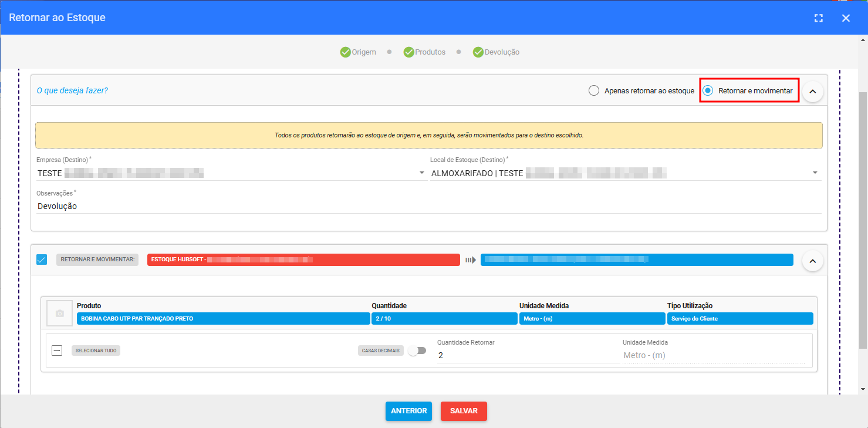
Task: Click the Metro - (m) blue unit tag
Action: click(x=592, y=319)
